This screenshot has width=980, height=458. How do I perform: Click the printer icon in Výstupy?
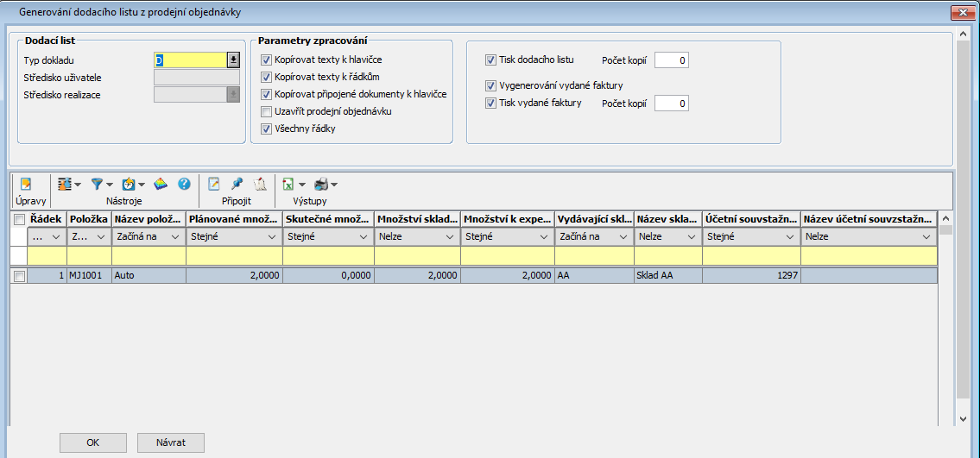click(x=321, y=184)
